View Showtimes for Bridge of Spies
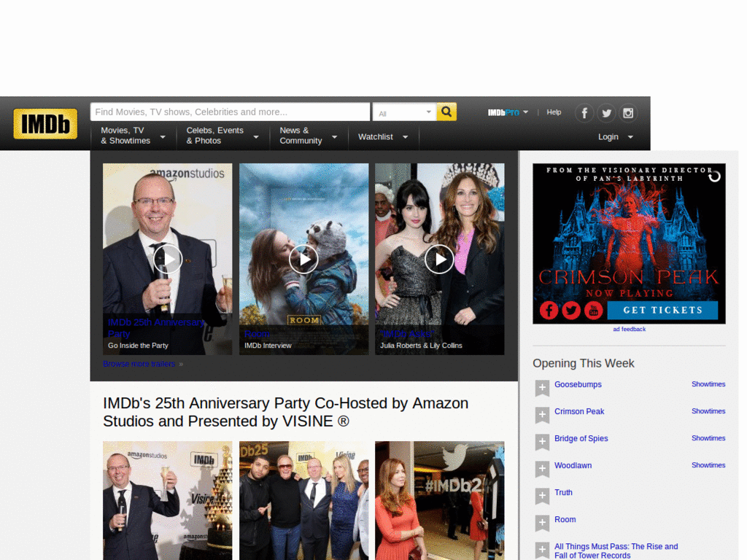The height and width of the screenshot is (560, 747). point(708,438)
